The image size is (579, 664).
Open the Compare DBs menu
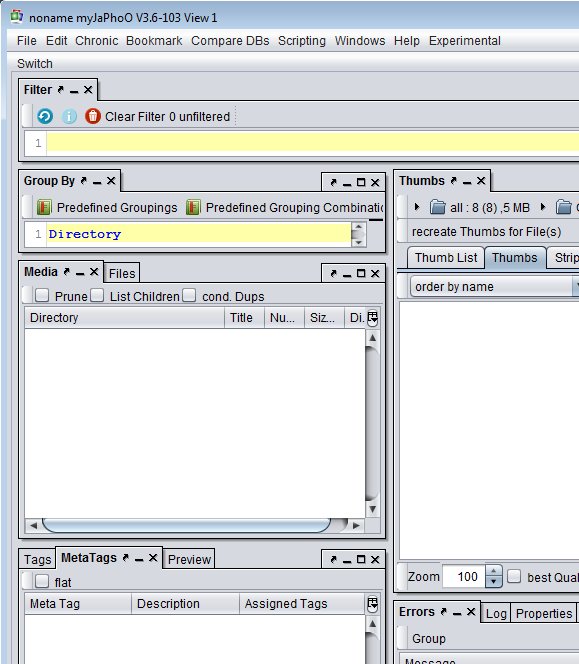230,41
